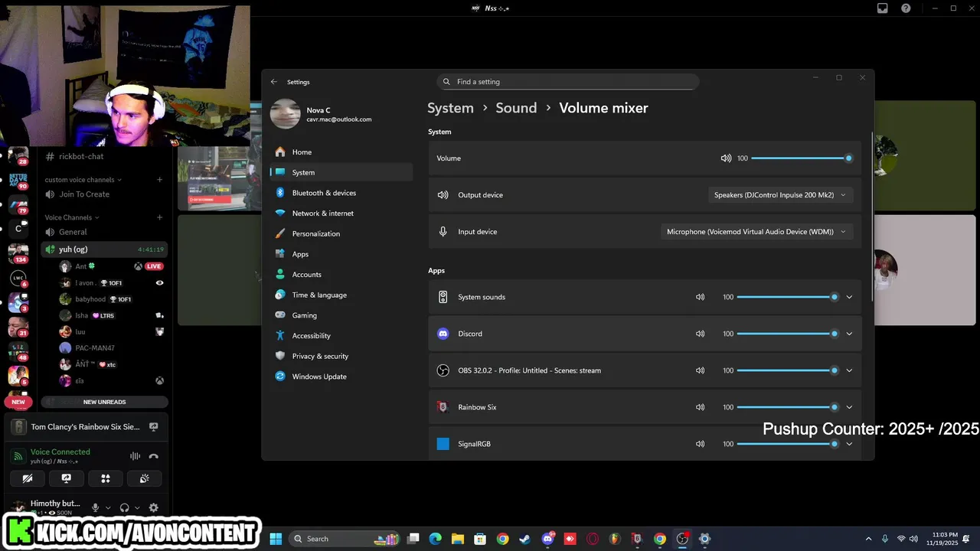This screenshot has width=980, height=551.
Task: Open Discord activities button
Action: click(x=106, y=479)
